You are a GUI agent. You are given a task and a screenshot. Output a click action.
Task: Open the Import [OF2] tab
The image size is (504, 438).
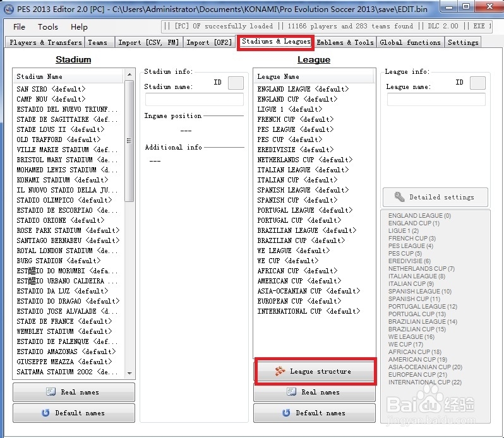tap(209, 42)
